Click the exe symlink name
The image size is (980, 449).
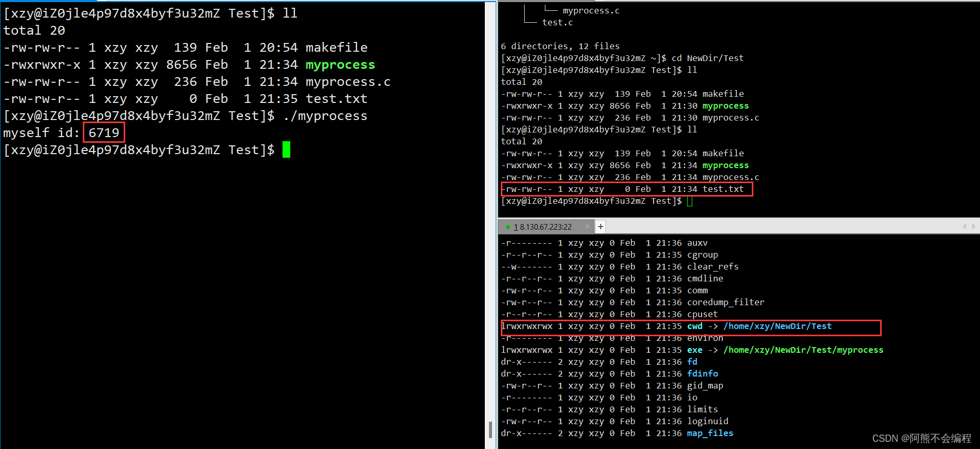point(694,350)
